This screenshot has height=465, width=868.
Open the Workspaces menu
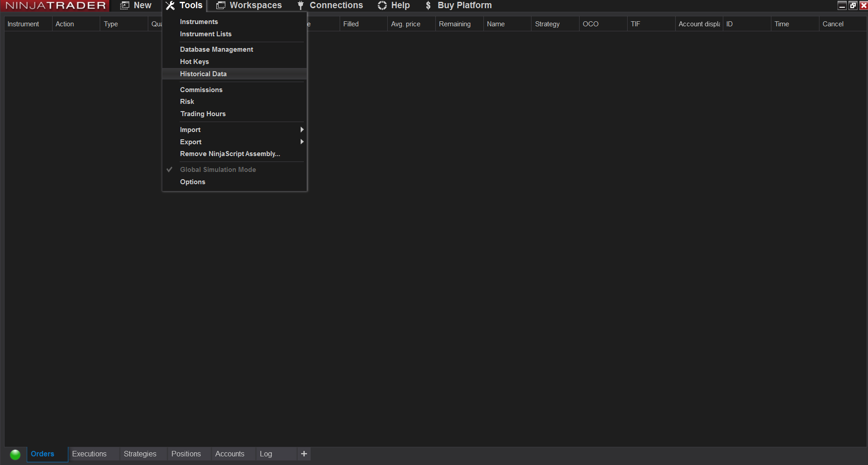[249, 5]
